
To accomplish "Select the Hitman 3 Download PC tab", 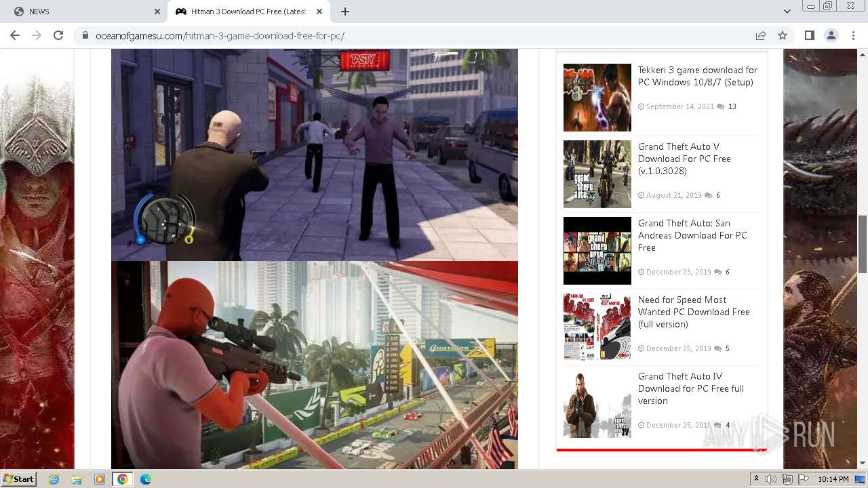I will click(248, 12).
